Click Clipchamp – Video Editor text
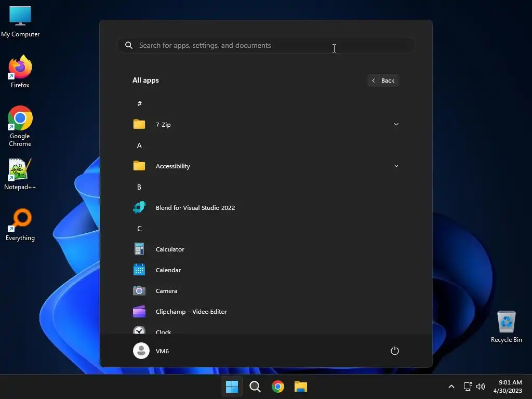Screen dimensions: 532x399 click(191, 312)
